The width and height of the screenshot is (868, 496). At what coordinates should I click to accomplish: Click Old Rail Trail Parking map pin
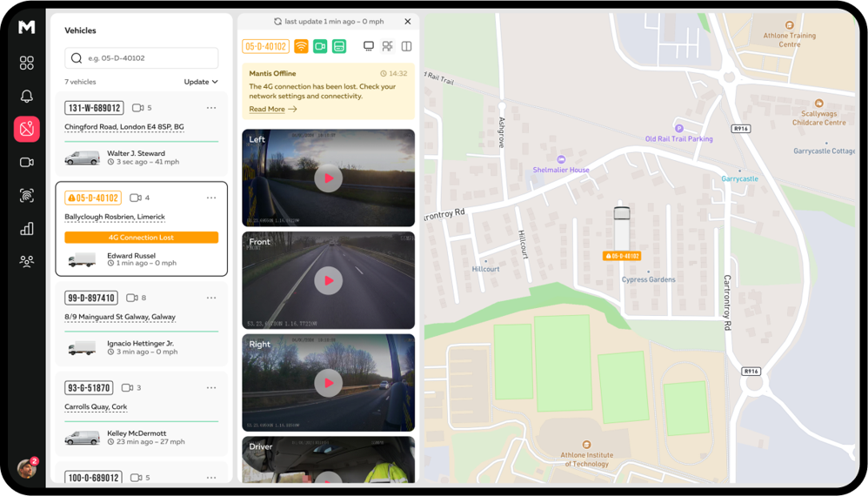tap(678, 129)
